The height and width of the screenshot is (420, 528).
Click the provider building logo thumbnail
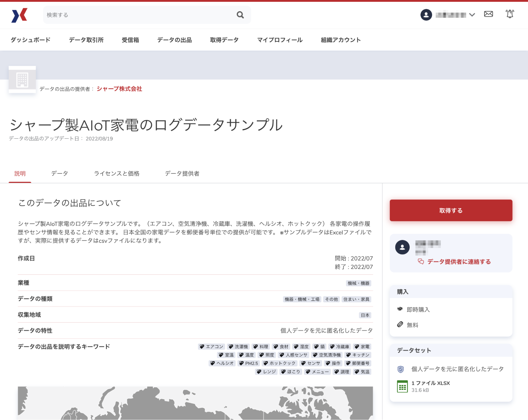[x=22, y=80]
